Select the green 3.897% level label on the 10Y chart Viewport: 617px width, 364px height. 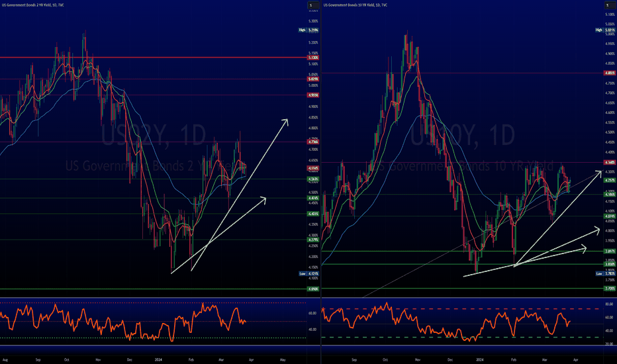pos(610,251)
